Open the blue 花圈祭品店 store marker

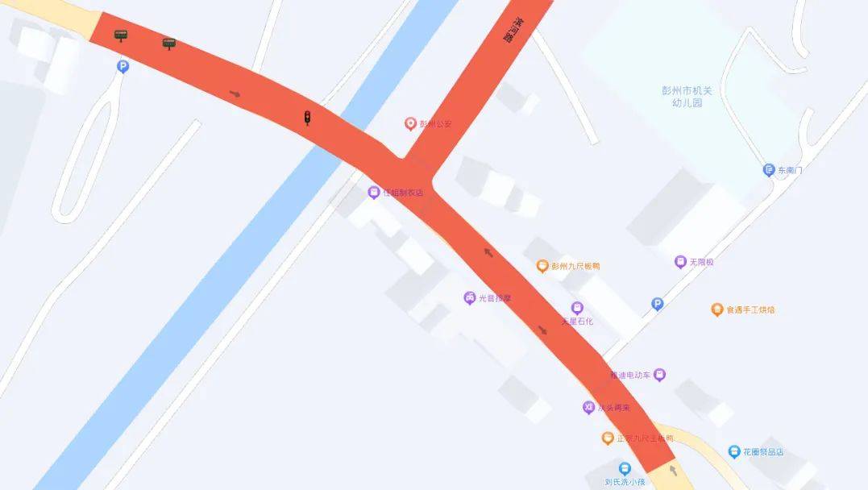(x=734, y=451)
